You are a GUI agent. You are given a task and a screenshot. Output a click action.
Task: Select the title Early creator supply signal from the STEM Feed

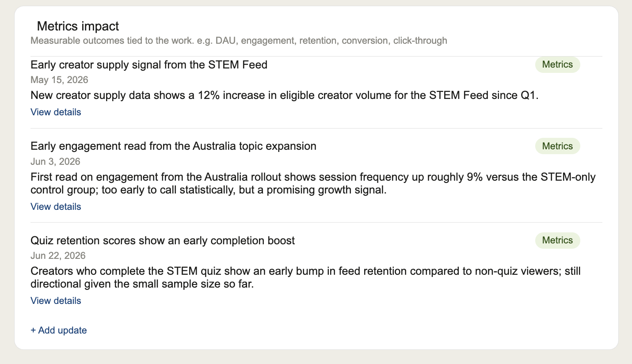pos(149,65)
